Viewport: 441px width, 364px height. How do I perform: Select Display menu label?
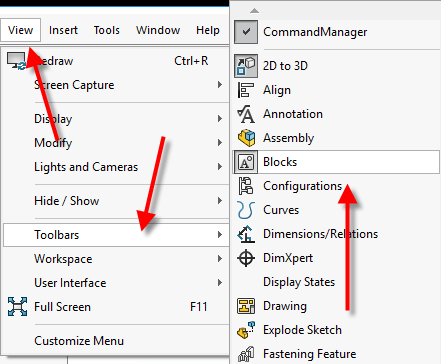point(53,119)
